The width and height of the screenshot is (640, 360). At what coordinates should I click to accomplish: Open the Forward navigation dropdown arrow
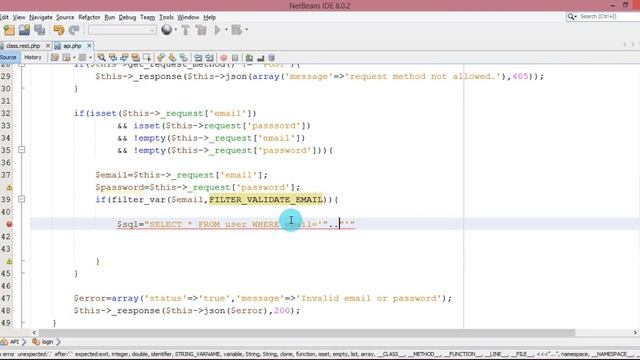coord(91,58)
